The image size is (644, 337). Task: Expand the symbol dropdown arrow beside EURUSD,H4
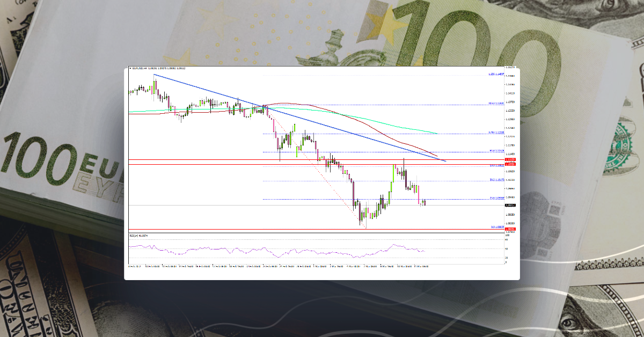(130, 69)
